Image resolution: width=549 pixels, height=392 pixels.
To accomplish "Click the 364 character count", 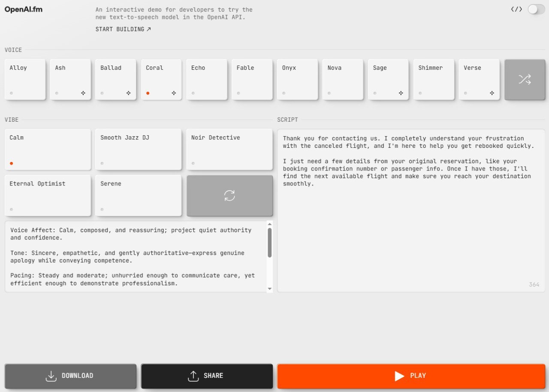I will point(534,284).
